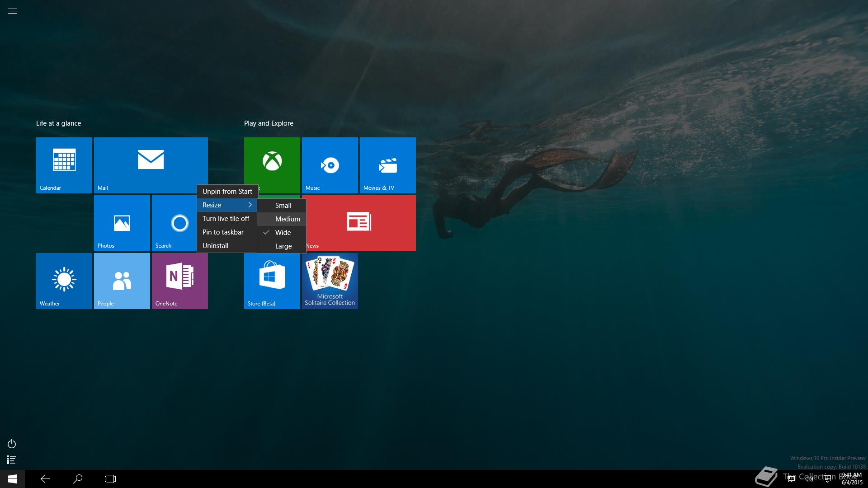The height and width of the screenshot is (488, 868).
Task: Launch the Photos tile
Action: (122, 223)
